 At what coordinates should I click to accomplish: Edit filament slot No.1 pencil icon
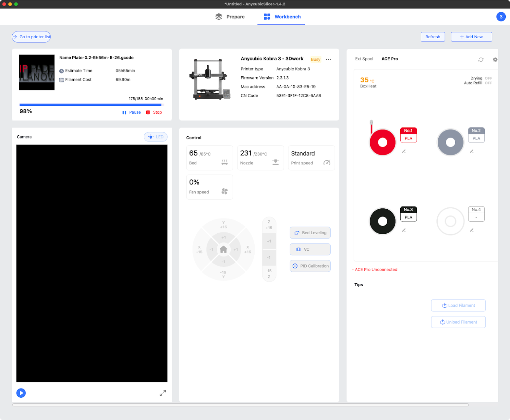404,151
